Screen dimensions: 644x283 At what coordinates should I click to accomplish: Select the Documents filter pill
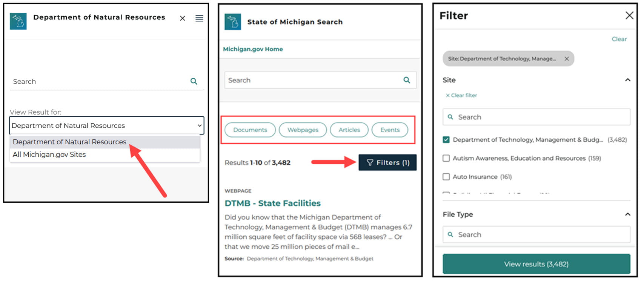250,130
